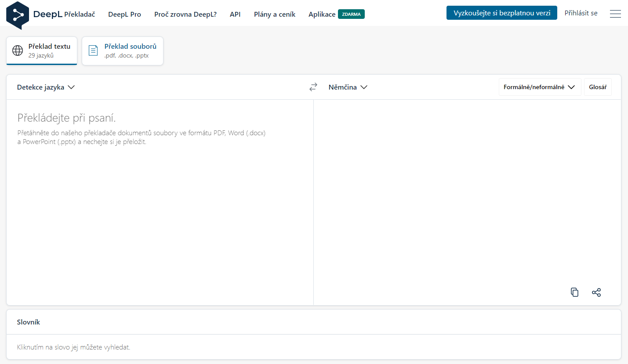Open the hamburger menu icon
The height and width of the screenshot is (364, 628).
pos(615,14)
